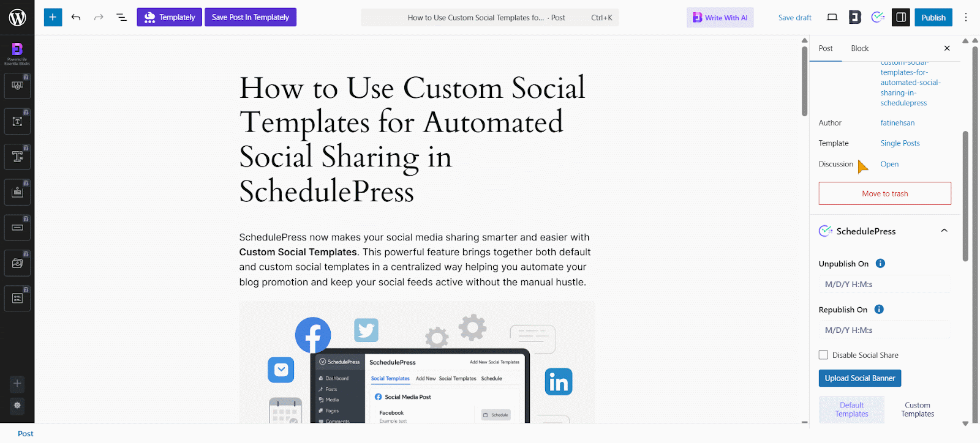Select the text box frame block icon
The image size is (980, 443).
click(17, 121)
